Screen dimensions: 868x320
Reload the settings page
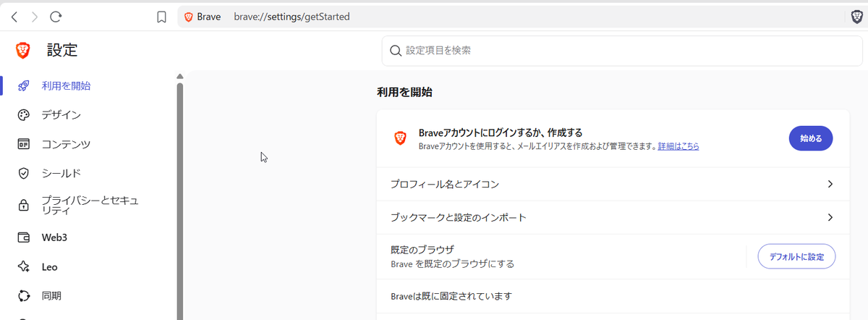pos(56,17)
